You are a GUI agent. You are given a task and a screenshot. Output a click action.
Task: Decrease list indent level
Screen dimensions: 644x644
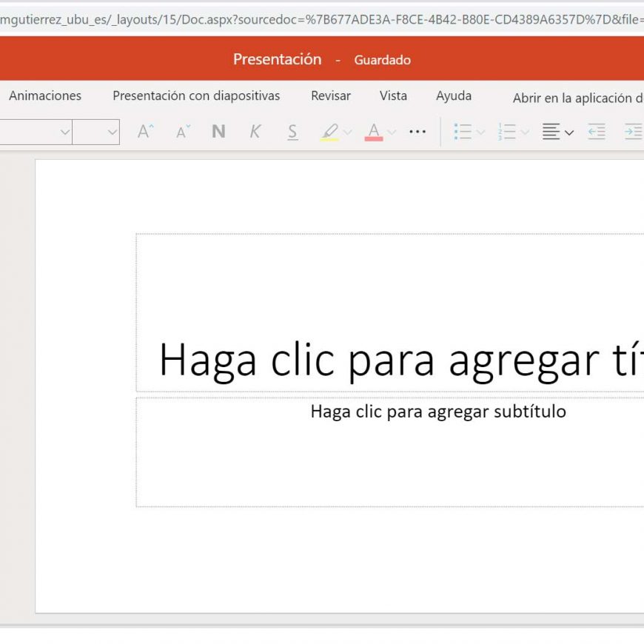(597, 132)
